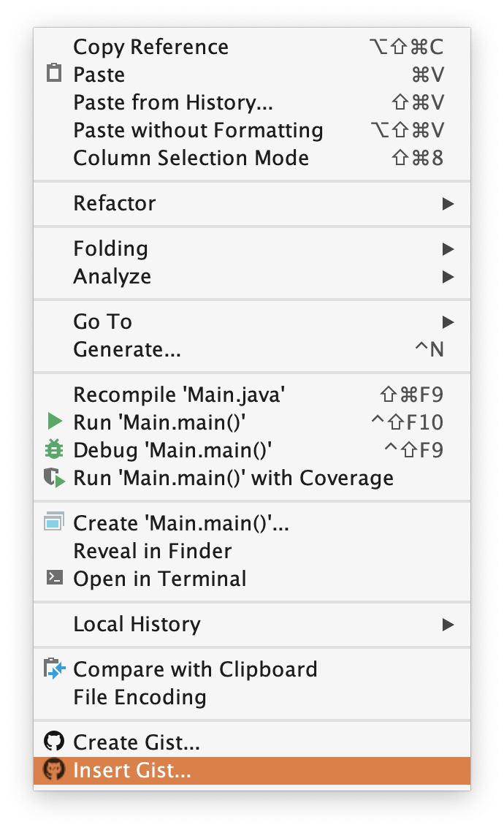Click the Compare with Clipboard icon
504x830 pixels.
tap(54, 669)
